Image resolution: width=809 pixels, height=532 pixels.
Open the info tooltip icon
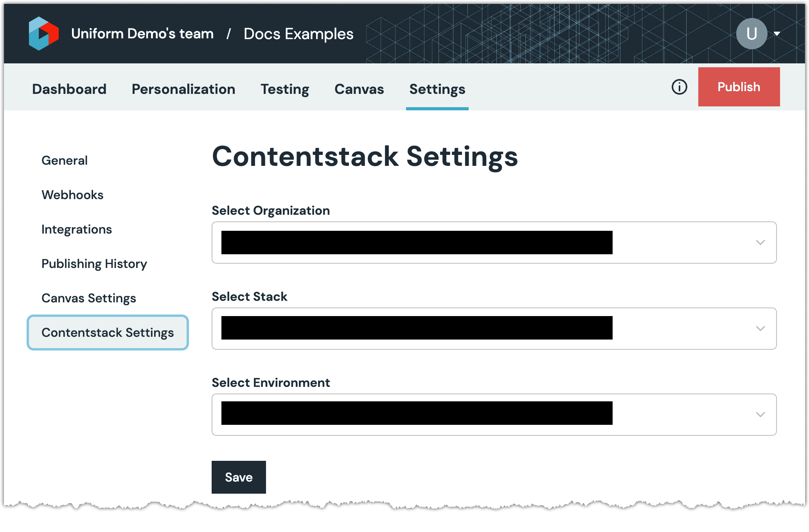680,87
